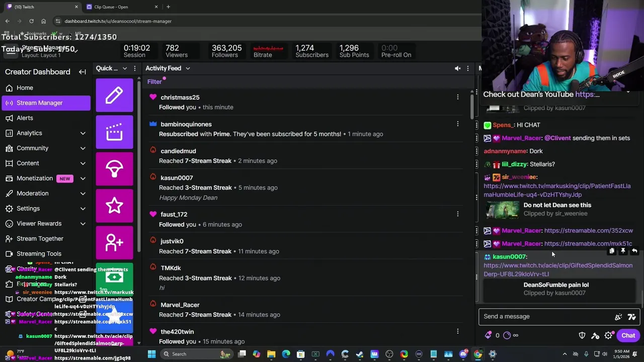Click the browser address bar URL

pos(118,21)
